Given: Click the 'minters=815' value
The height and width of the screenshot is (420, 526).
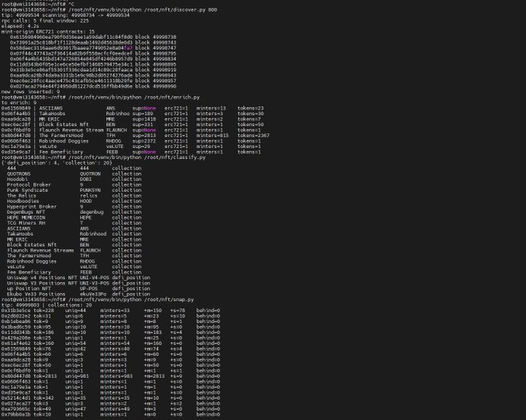Looking at the screenshot, I should (212, 136).
